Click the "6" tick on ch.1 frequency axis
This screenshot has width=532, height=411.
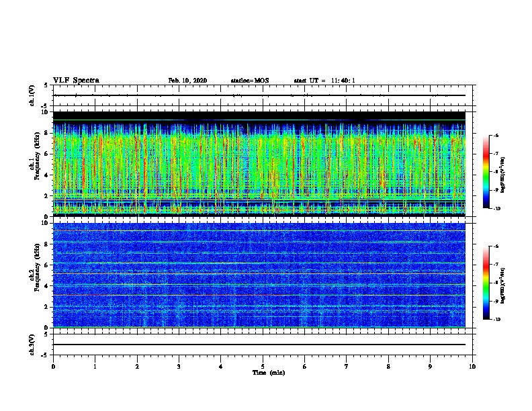point(46,154)
